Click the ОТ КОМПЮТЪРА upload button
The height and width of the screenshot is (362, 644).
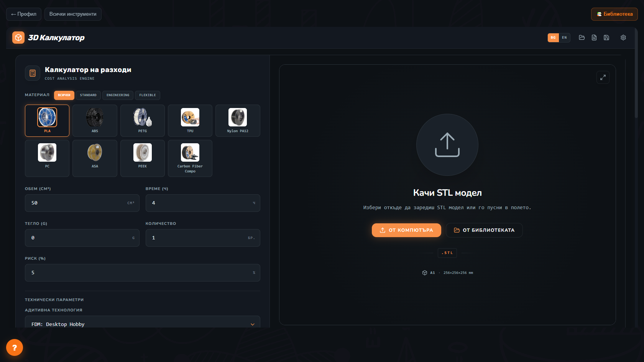coord(406,230)
